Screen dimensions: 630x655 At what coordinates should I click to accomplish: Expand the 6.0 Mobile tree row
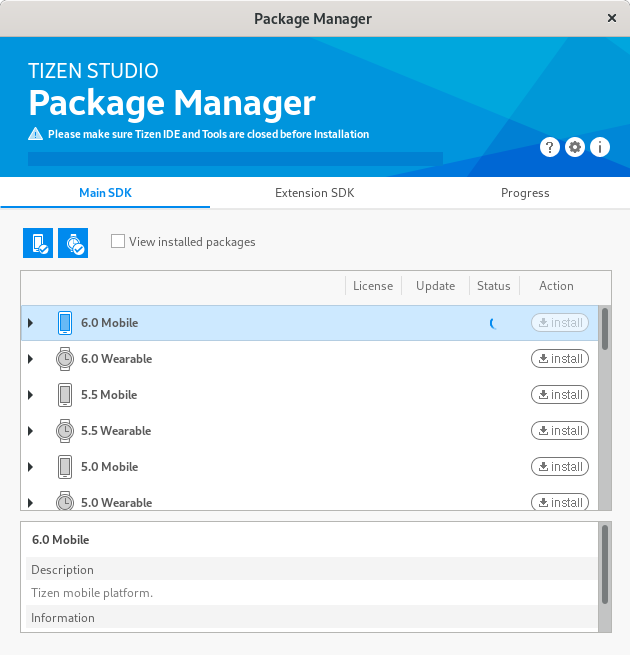coord(30,323)
